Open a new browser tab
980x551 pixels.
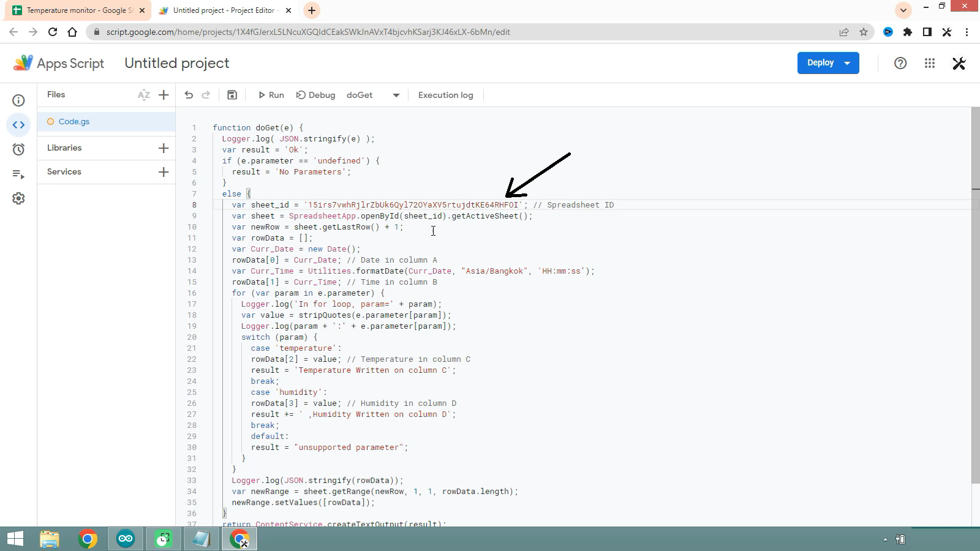coord(312,10)
